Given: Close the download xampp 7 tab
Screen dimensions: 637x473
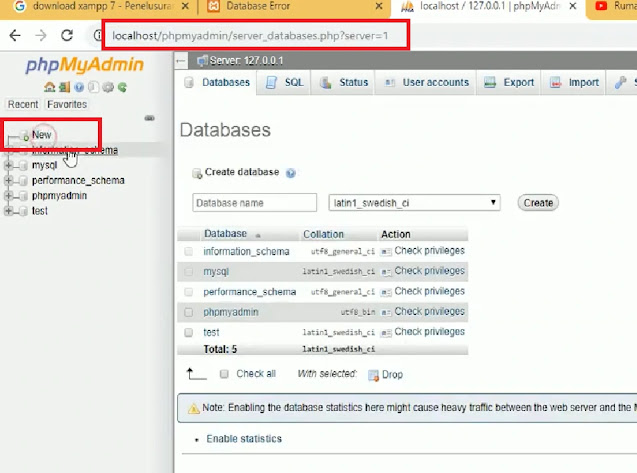Looking at the screenshot, I should [x=184, y=6].
